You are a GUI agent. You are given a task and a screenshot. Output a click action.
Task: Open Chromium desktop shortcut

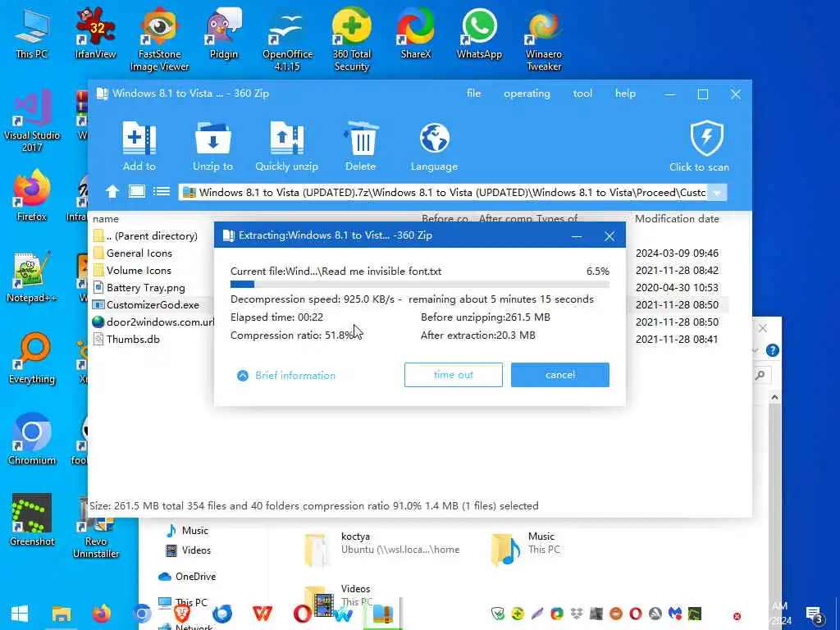[x=32, y=440]
